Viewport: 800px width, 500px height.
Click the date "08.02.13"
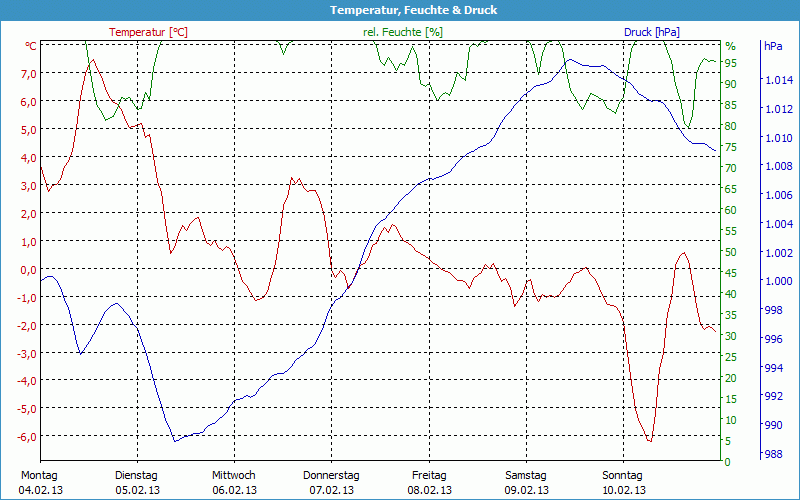(x=429, y=490)
